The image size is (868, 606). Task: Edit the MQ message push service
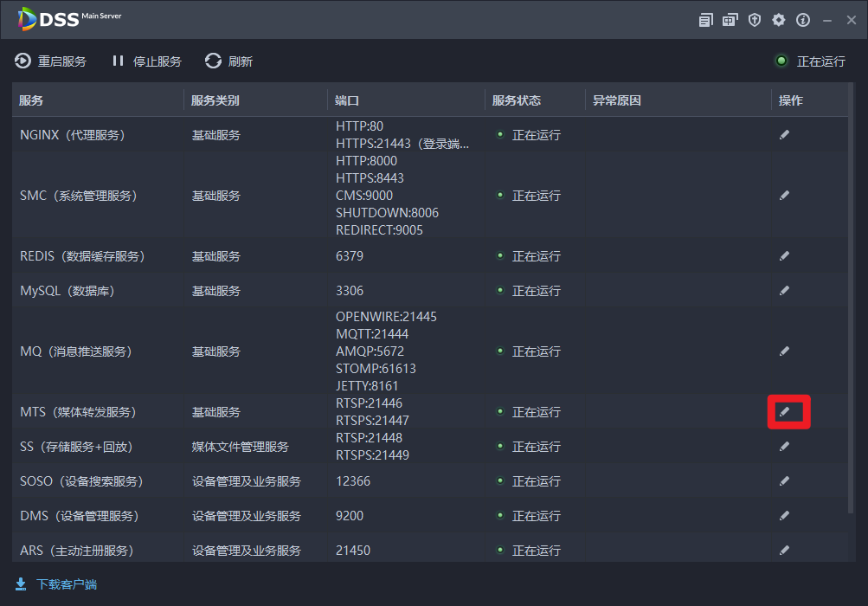784,351
